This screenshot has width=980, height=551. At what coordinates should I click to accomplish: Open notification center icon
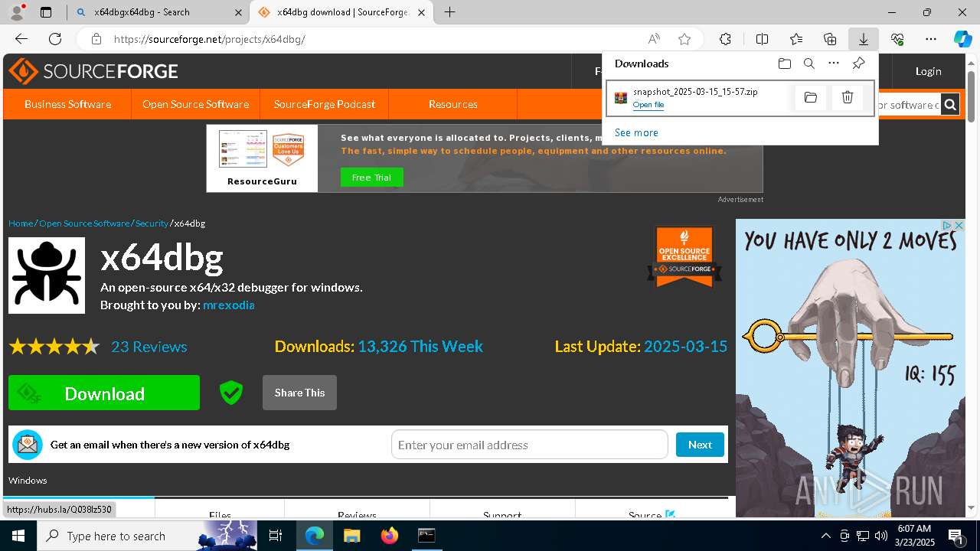click(955, 536)
